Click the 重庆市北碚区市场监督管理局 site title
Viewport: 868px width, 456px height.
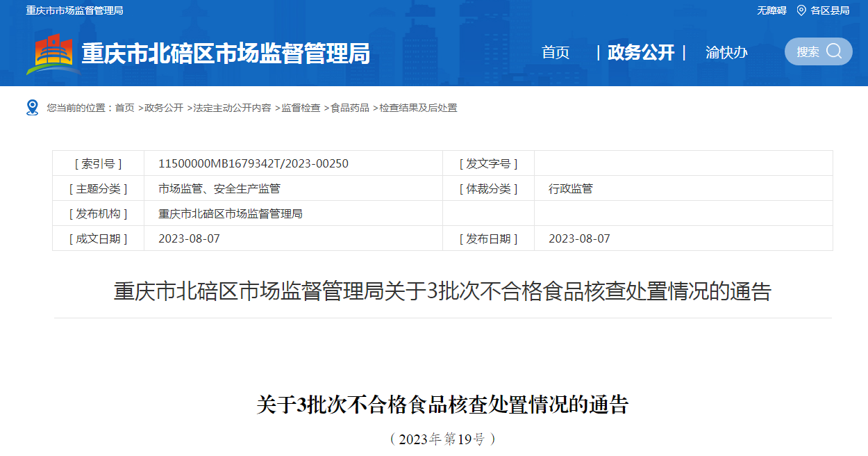click(226, 54)
